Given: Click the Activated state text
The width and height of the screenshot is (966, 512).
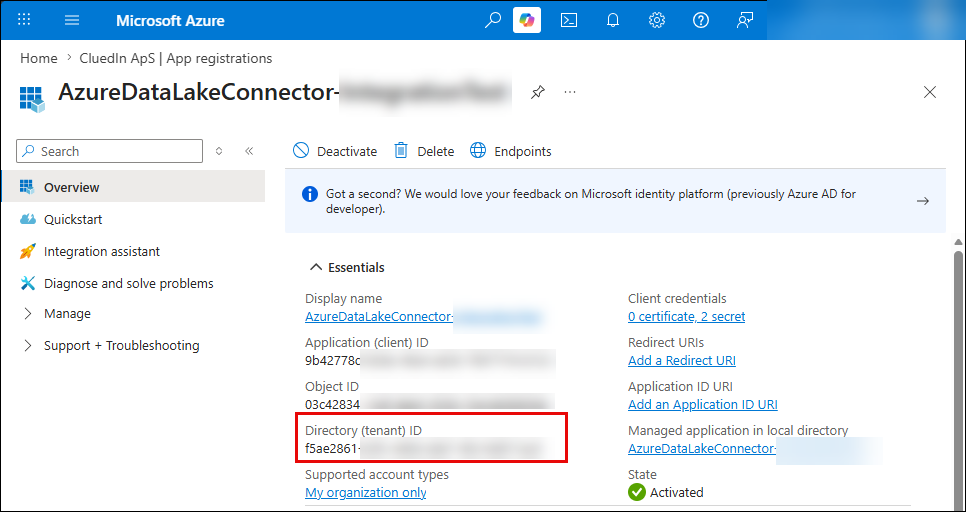Looking at the screenshot, I should (x=676, y=492).
